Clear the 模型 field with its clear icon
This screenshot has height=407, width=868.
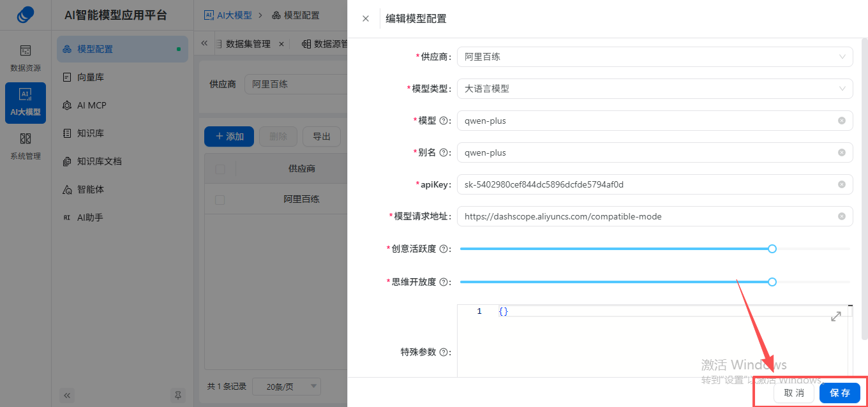842,121
